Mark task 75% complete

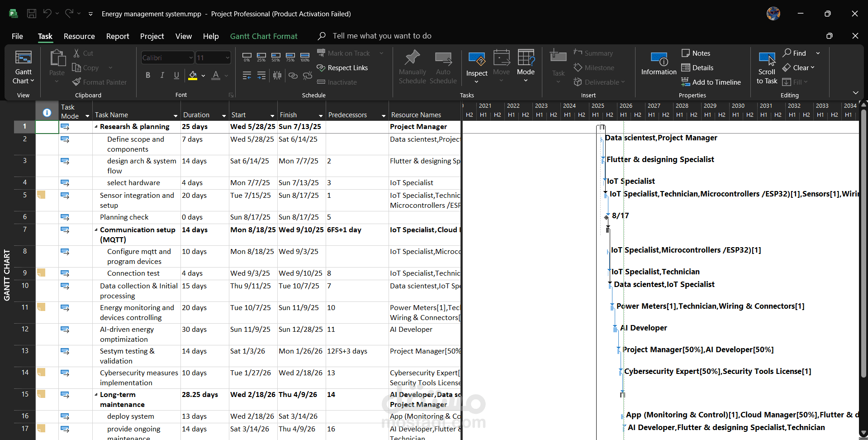(x=290, y=57)
